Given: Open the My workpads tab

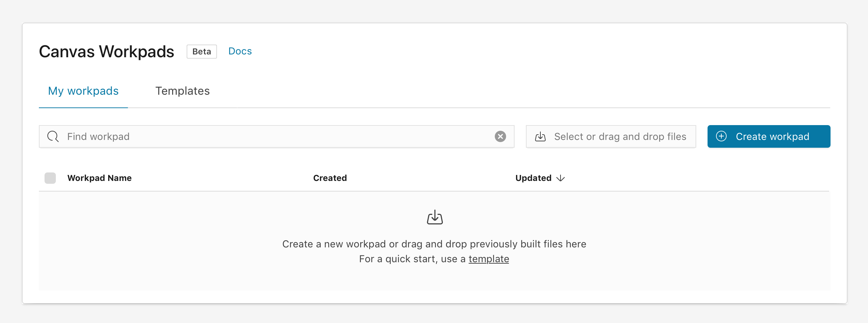Looking at the screenshot, I should 83,91.
